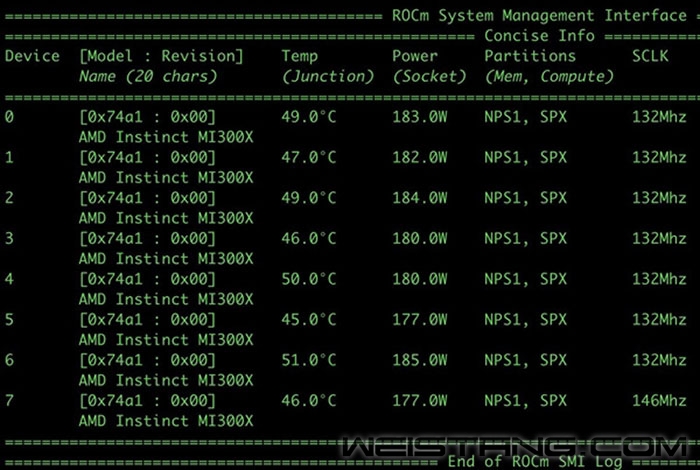This screenshot has height=470, width=700.
Task: Click the 46.0°C temperature of device 7
Action: click(x=308, y=400)
